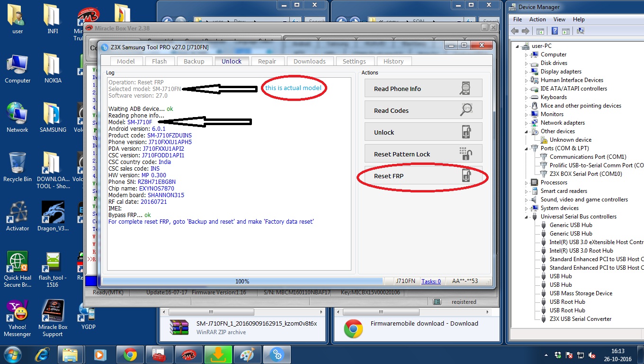Launch Dragon_V3 desktop shortcut
This screenshot has height=364, width=644.
point(53,216)
